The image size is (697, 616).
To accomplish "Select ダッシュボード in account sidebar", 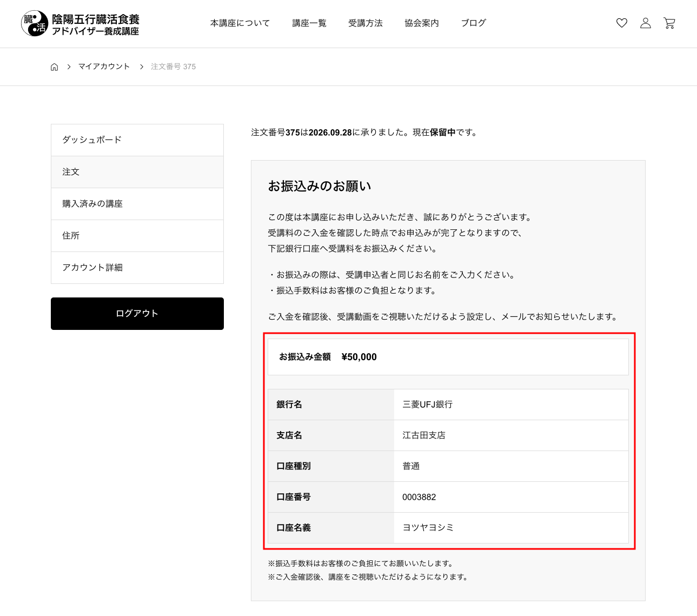I will click(x=137, y=140).
